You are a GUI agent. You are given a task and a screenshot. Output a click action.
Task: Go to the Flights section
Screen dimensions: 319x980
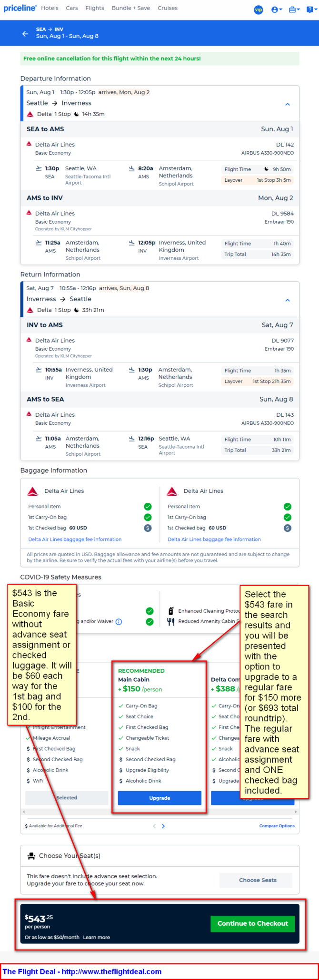coord(95,8)
